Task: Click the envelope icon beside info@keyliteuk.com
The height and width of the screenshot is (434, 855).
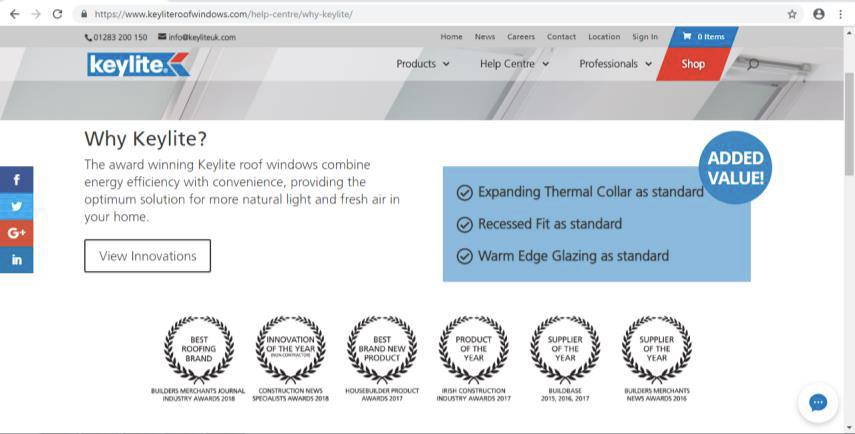Action: (x=162, y=37)
